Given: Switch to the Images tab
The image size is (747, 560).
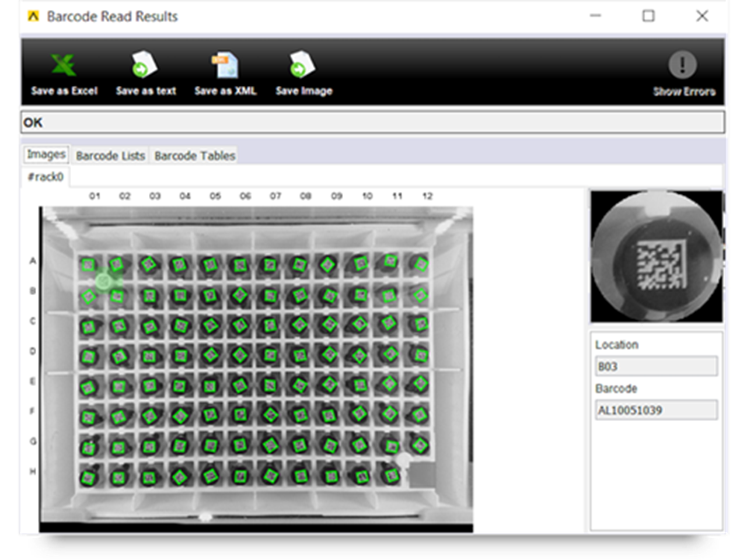Looking at the screenshot, I should coord(46,155).
